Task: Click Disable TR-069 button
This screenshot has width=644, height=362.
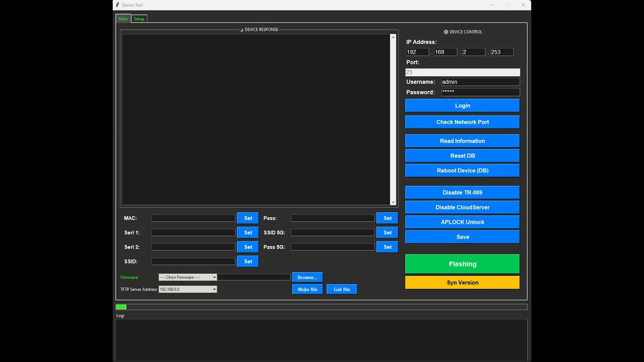Action: [x=462, y=193]
